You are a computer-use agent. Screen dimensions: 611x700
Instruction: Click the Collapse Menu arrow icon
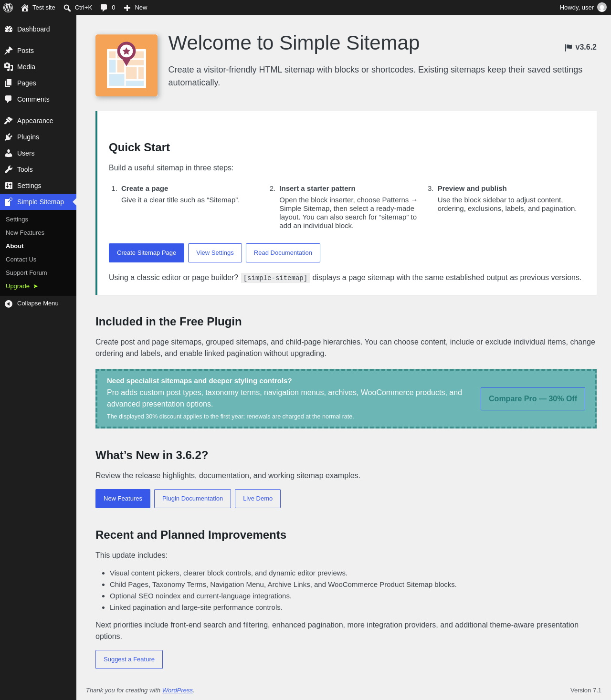pyautogui.click(x=9, y=303)
